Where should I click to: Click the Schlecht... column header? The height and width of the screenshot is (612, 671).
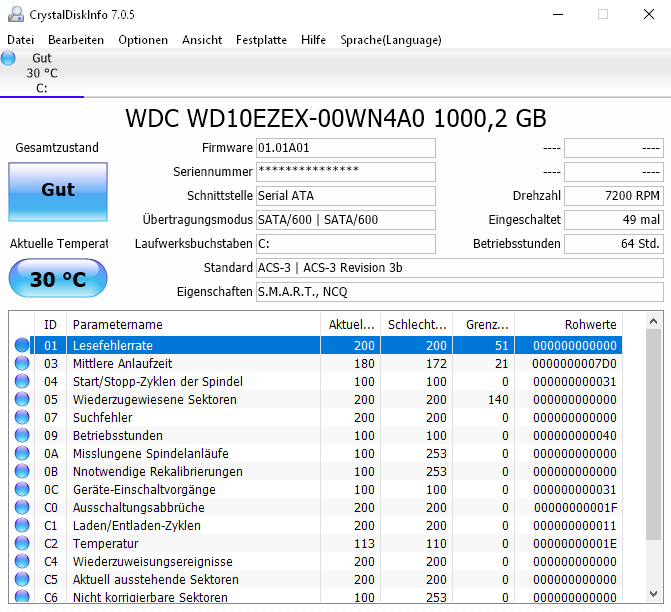click(416, 324)
